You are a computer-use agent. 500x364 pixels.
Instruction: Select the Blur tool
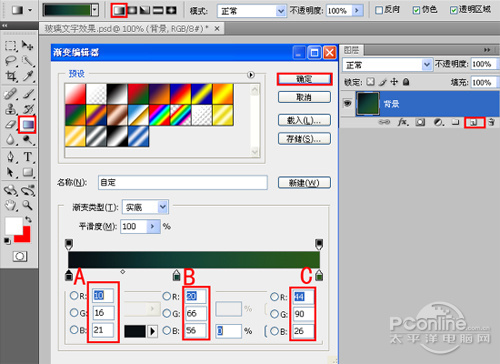[10, 140]
